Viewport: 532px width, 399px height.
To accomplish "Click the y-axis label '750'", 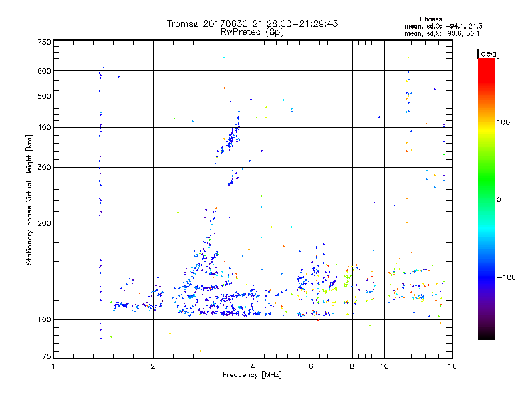I will (44, 42).
